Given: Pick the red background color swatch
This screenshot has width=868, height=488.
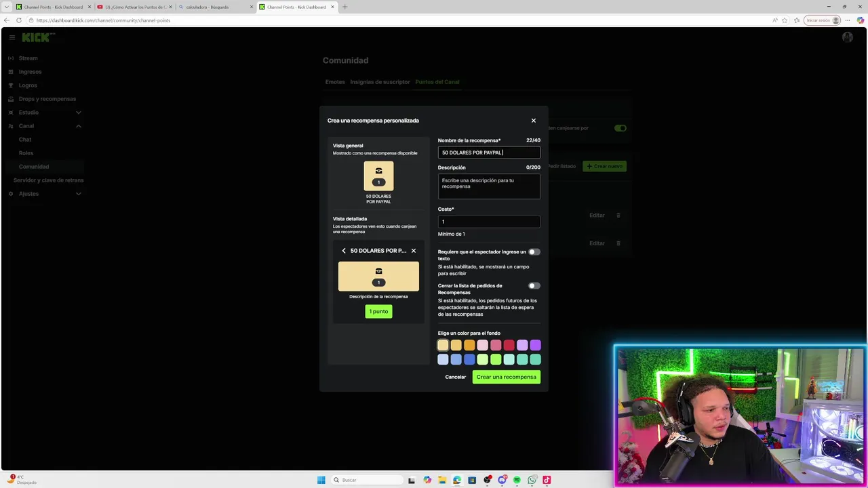Looking at the screenshot, I should click(x=509, y=345).
